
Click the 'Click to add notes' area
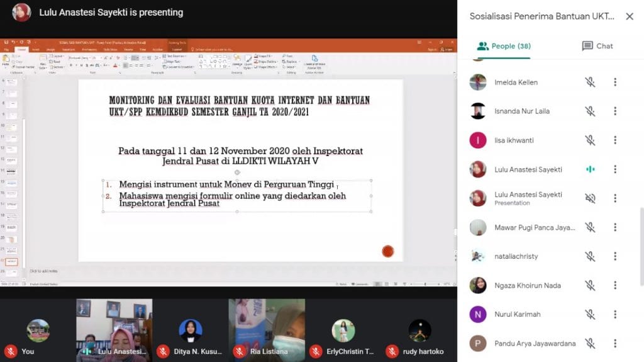(x=43, y=271)
